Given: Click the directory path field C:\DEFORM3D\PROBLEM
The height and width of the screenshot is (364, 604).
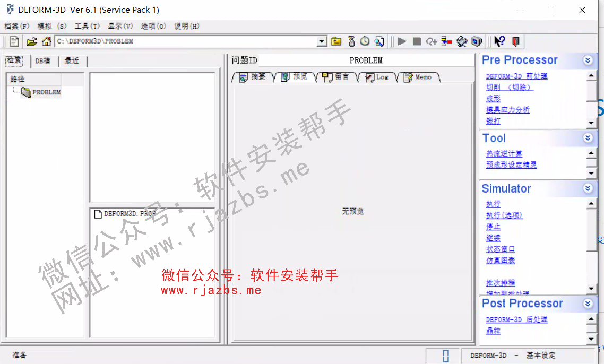Looking at the screenshot, I should point(186,41).
